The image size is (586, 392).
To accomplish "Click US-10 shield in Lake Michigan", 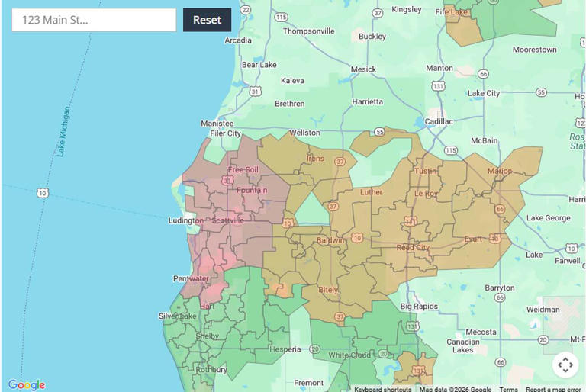I will [x=42, y=193].
